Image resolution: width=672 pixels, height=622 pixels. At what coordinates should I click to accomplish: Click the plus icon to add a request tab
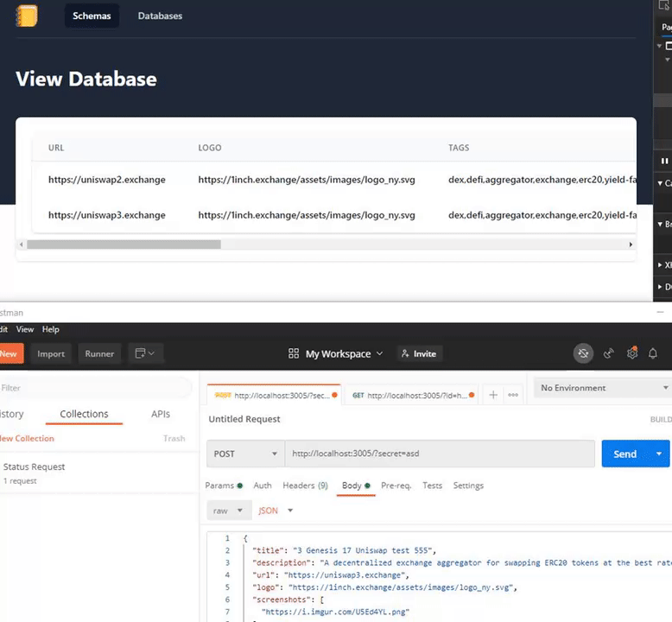[x=493, y=395]
